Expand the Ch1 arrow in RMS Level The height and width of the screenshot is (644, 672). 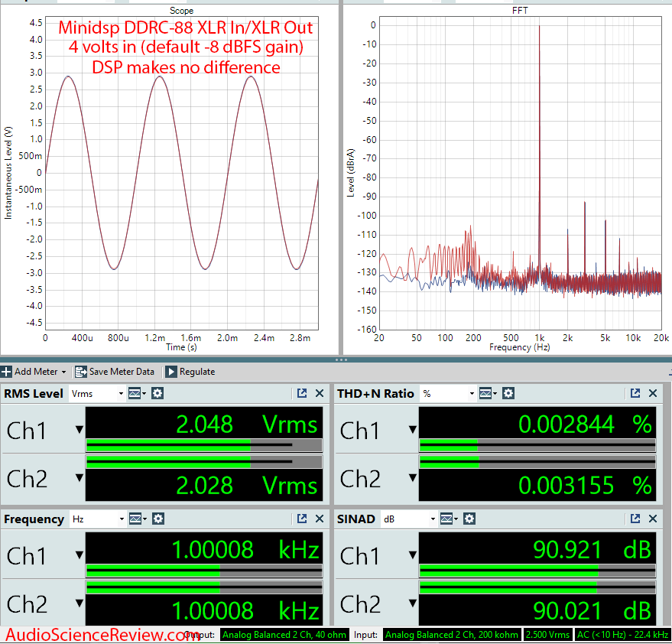(x=80, y=429)
